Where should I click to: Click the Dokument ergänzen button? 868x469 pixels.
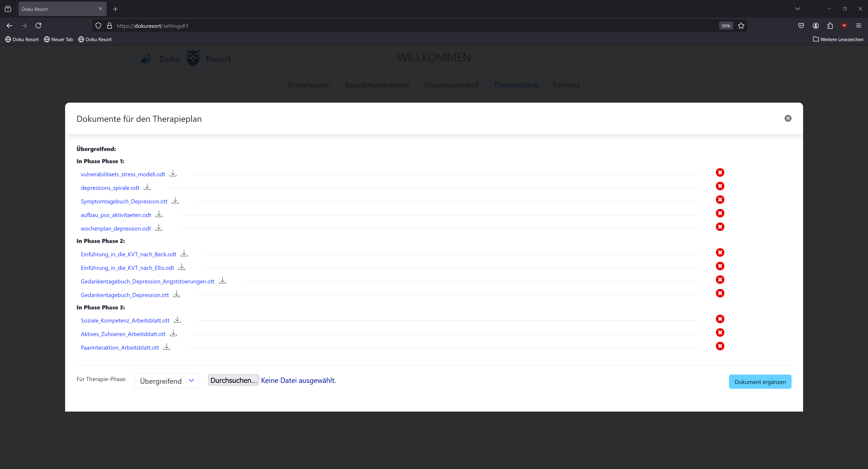760,382
